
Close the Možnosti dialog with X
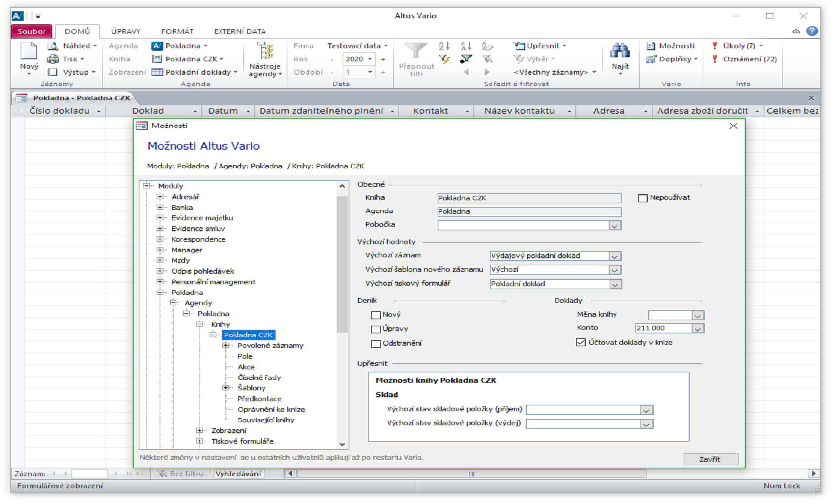point(733,126)
